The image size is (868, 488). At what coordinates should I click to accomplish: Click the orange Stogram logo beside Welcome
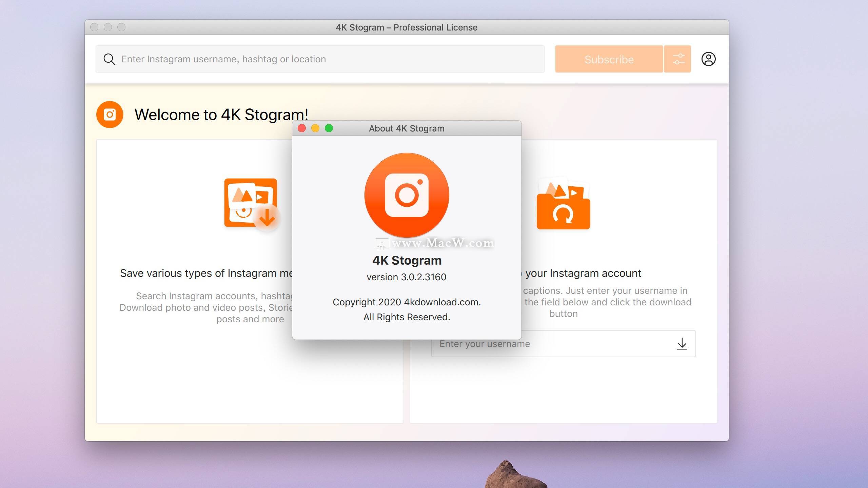pyautogui.click(x=110, y=115)
